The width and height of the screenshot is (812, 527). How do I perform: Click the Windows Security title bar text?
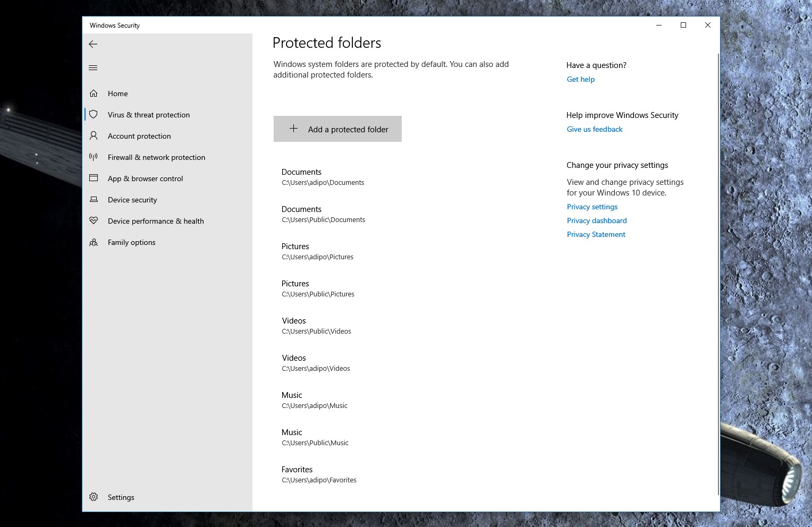coord(115,25)
